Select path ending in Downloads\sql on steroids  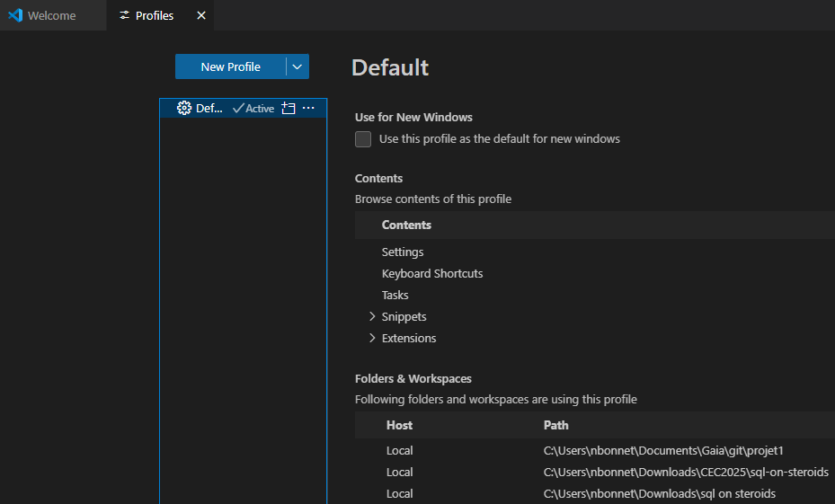[659, 494]
